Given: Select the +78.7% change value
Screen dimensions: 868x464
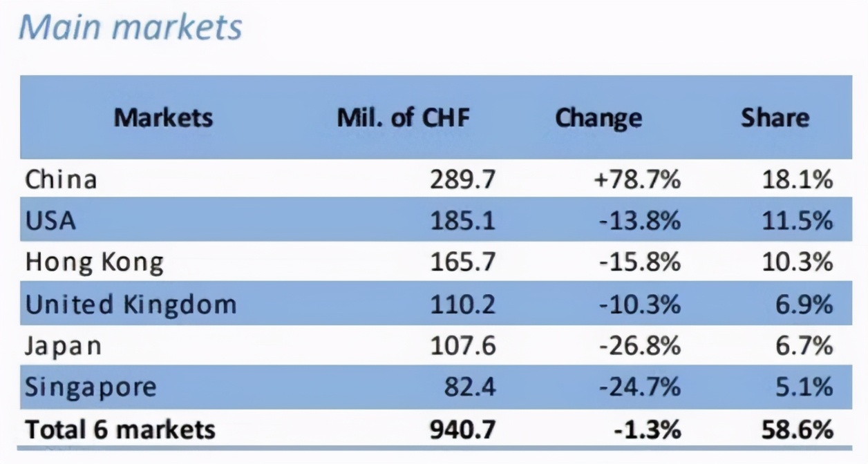Looking at the screenshot, I should coord(636,180).
